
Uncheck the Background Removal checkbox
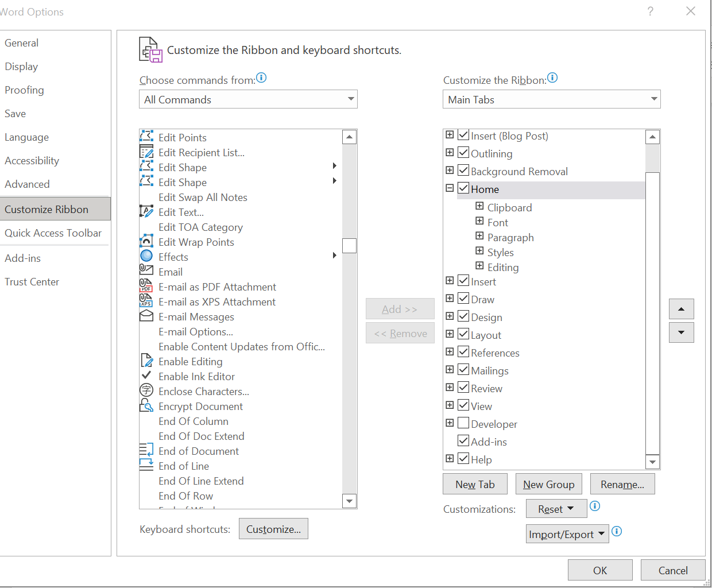(463, 170)
